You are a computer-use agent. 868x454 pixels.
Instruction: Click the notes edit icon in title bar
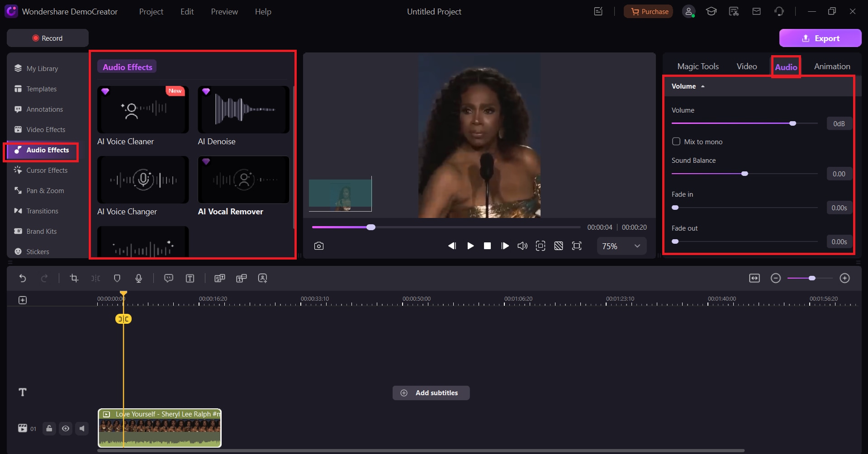[x=598, y=12]
